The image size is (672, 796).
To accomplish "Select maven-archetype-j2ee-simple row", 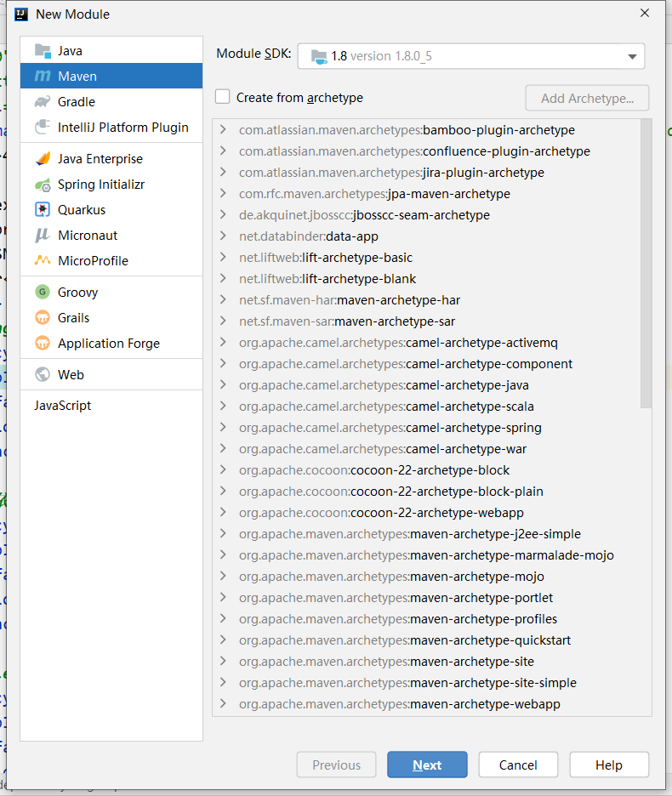I will coord(427,534).
